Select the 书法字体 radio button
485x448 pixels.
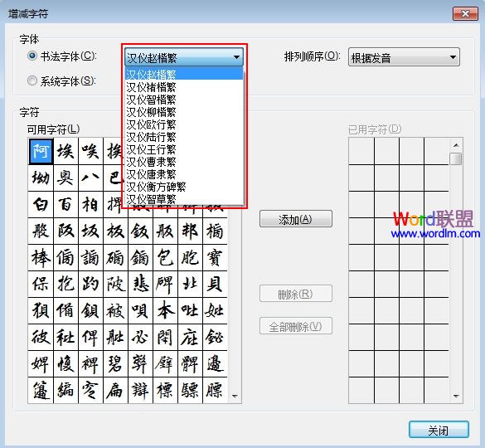coord(32,56)
